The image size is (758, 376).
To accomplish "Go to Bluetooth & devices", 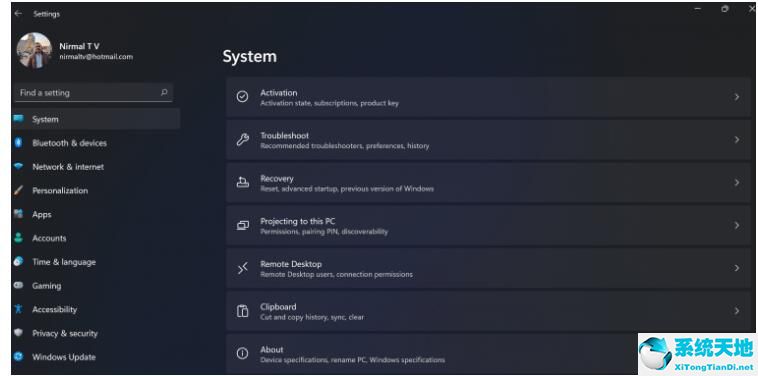I will pyautogui.click(x=69, y=143).
